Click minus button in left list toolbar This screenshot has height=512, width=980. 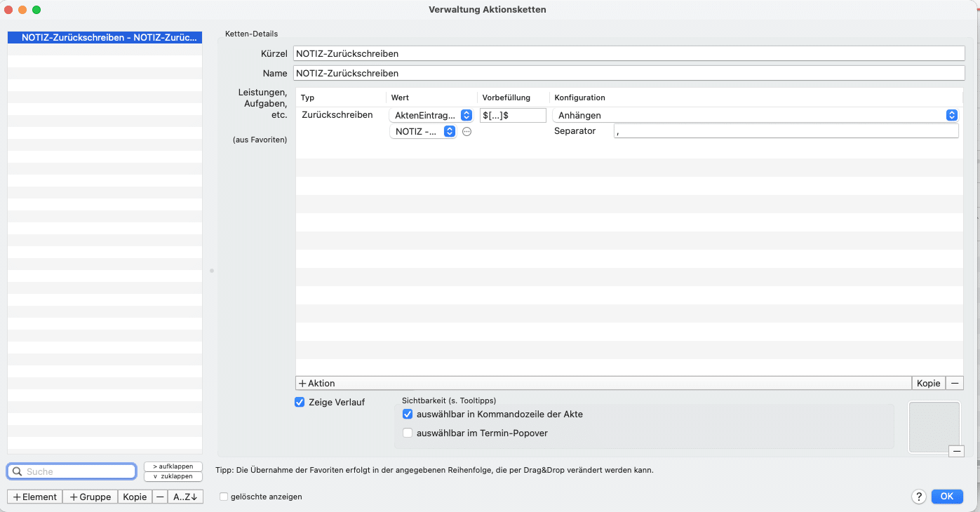click(x=160, y=497)
